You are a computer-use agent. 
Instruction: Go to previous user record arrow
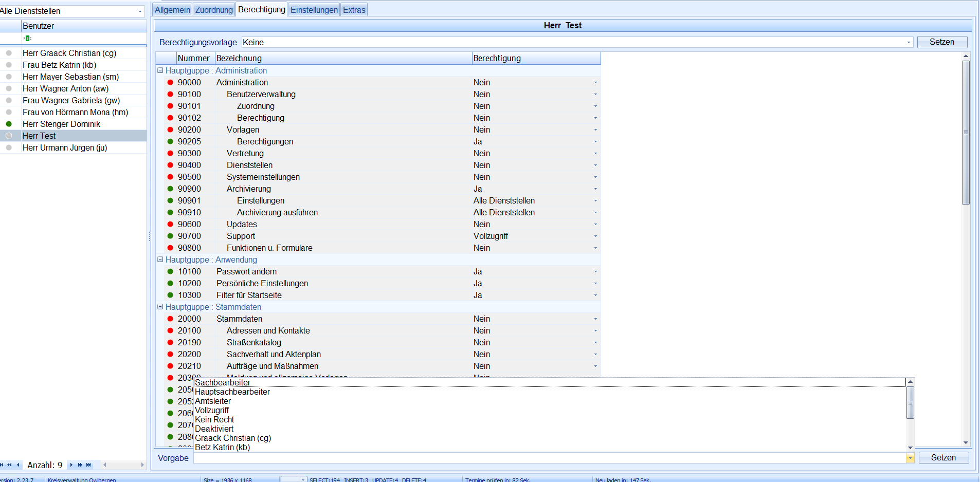click(x=18, y=465)
